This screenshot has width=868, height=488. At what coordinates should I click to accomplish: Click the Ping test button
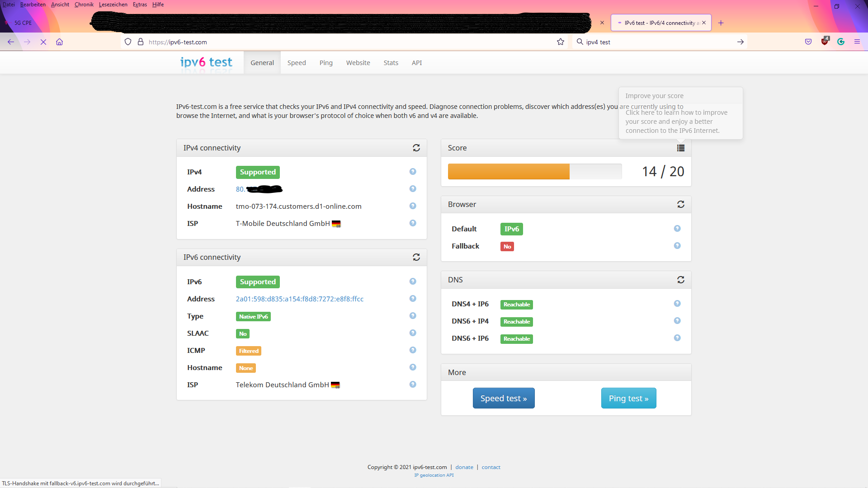(628, 398)
